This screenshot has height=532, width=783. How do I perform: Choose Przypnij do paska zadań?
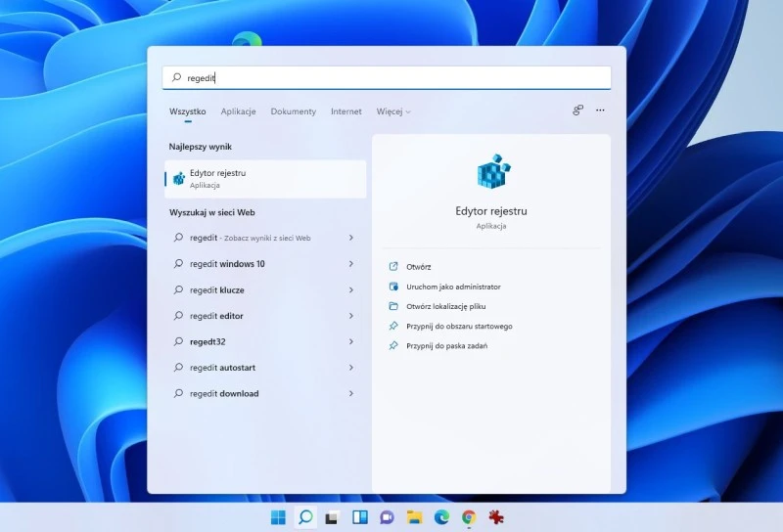[447, 346]
